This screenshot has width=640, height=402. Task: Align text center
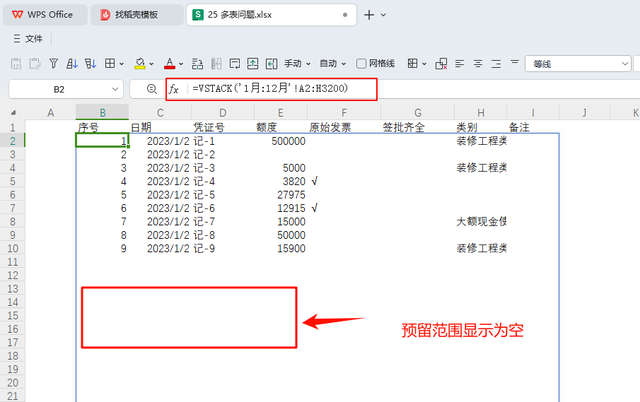(478, 64)
